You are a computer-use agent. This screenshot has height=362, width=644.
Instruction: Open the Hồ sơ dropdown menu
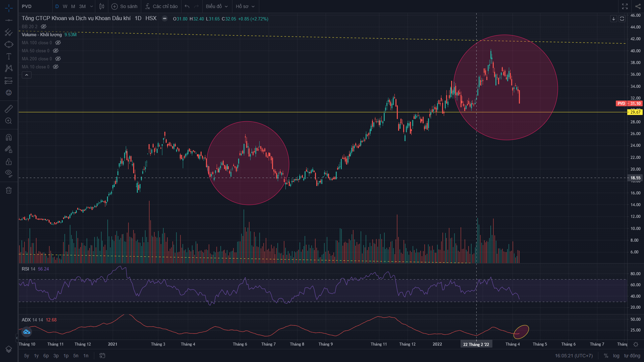(245, 6)
